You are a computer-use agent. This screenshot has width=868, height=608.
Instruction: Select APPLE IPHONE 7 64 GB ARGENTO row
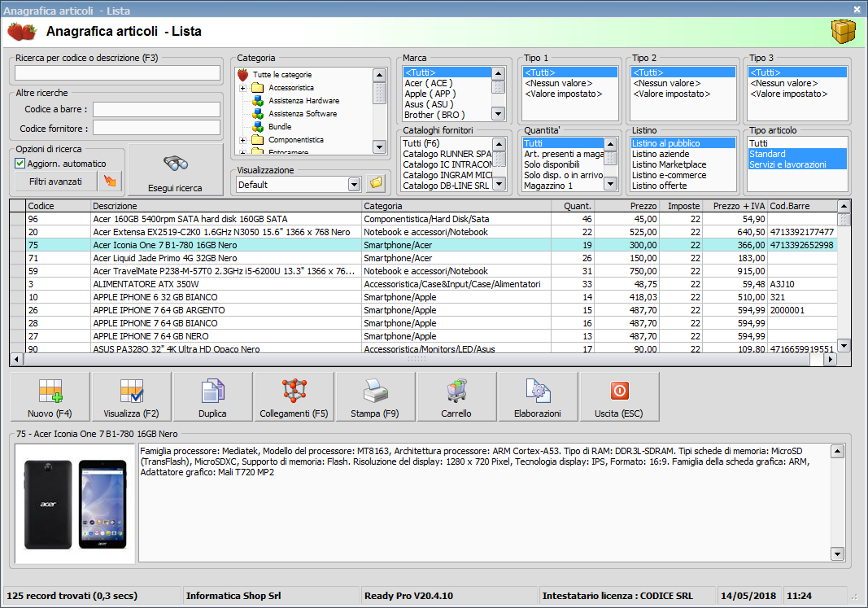tap(423, 310)
